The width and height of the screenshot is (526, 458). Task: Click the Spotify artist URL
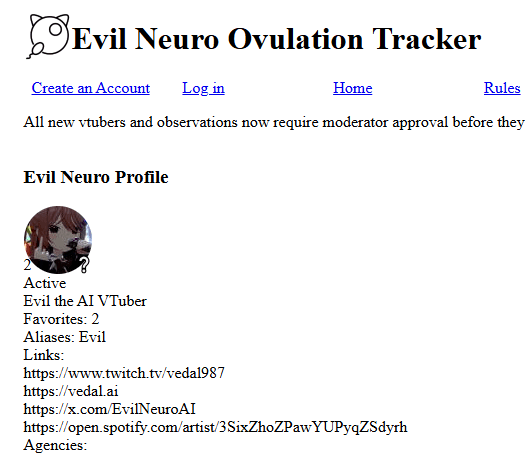215,427
